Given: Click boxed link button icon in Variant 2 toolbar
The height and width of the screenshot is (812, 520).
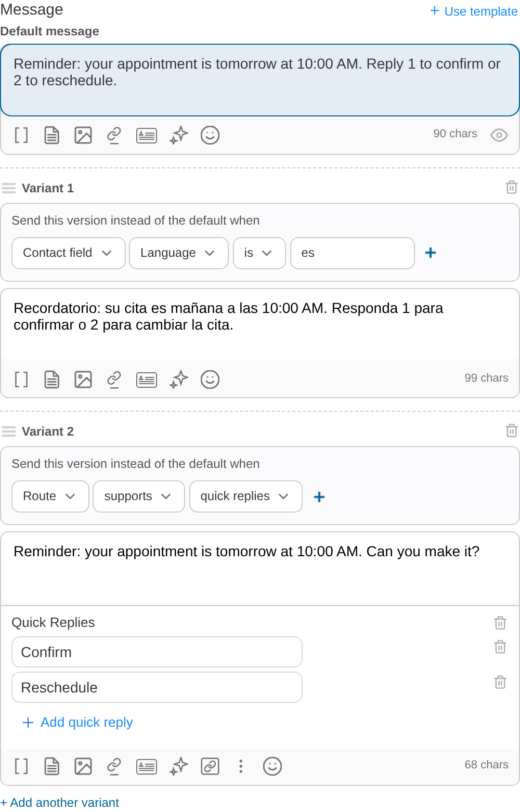Looking at the screenshot, I should [210, 766].
